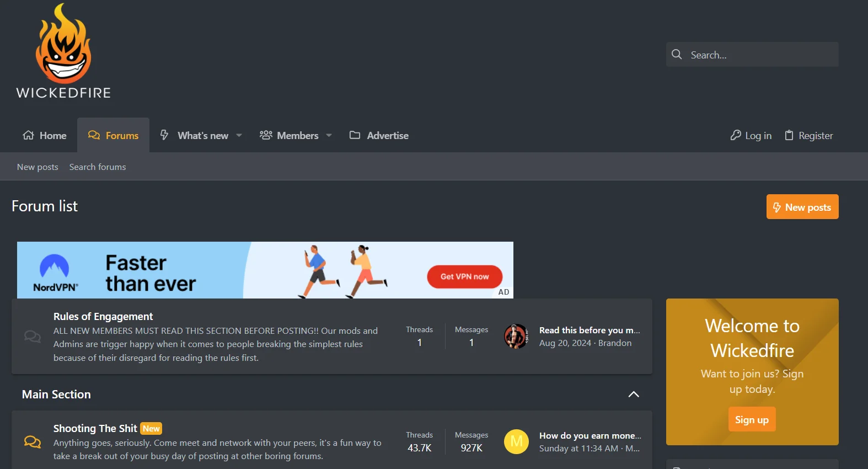This screenshot has width=868, height=469.
Task: Click the Home house icon
Action: pyautogui.click(x=28, y=135)
